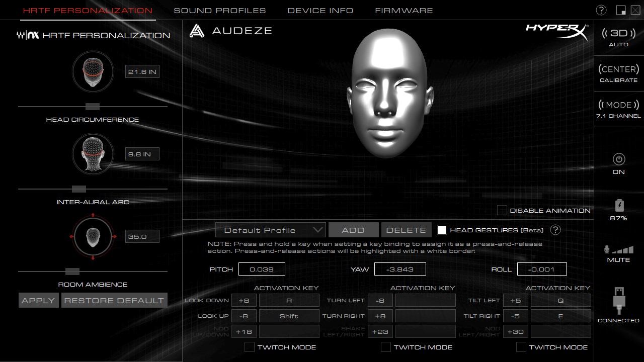Viewport: 644px width, 362px height.
Task: Select the Look Down activation key field
Action: pyautogui.click(x=289, y=300)
